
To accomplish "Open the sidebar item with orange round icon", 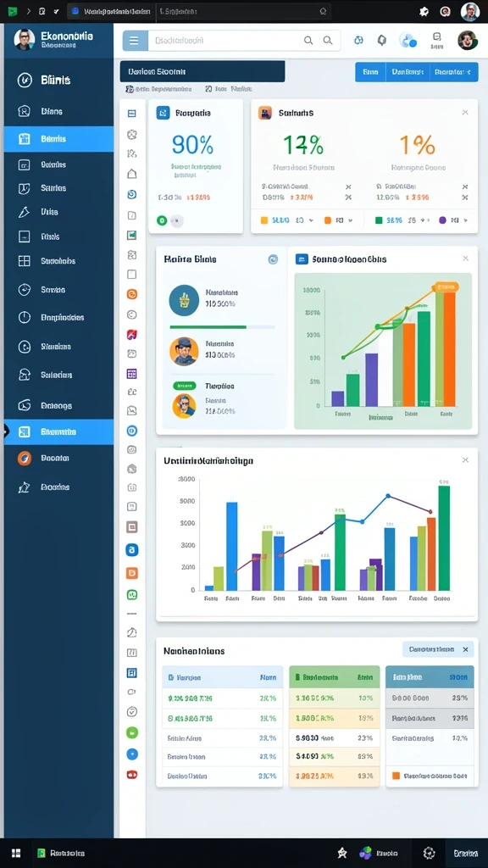I will (58, 459).
